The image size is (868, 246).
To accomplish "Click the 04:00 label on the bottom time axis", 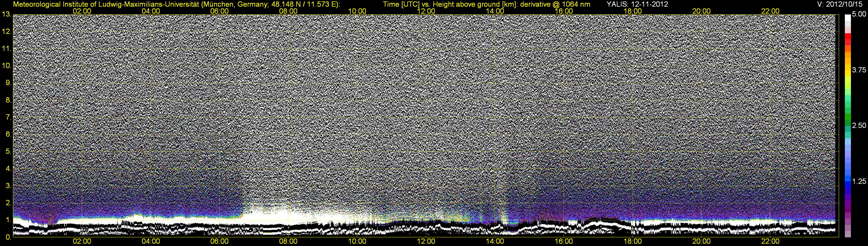I will pos(151,241).
